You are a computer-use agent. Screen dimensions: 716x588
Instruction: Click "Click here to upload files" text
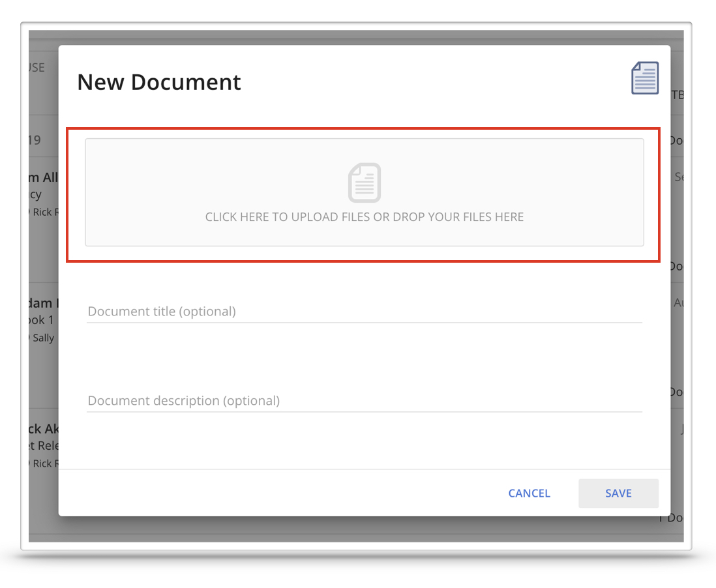coord(364,217)
